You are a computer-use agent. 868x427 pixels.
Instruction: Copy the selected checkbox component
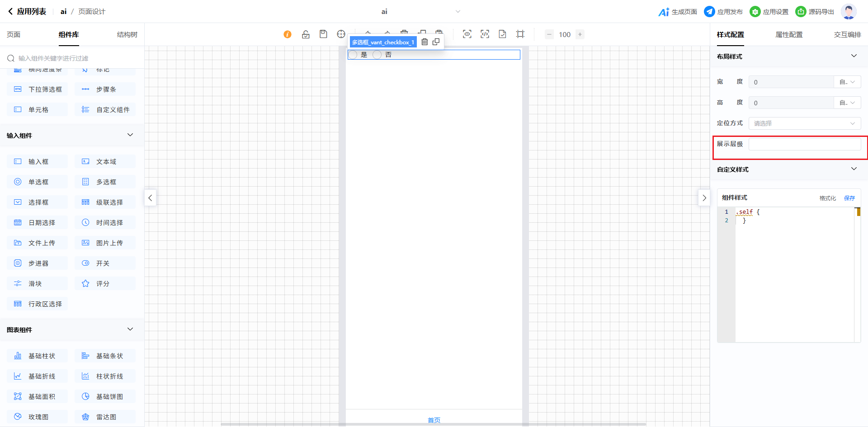pos(436,42)
